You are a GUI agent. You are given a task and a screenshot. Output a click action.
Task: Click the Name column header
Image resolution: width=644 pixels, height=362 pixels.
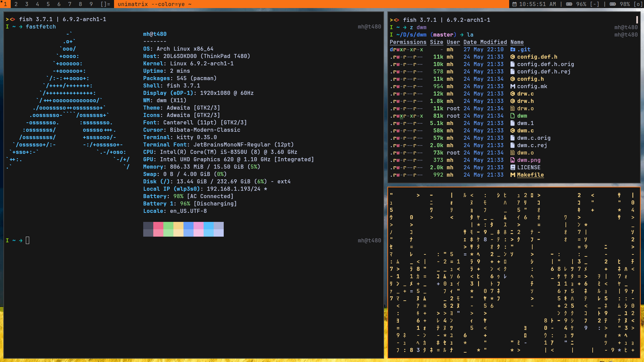tap(517, 42)
